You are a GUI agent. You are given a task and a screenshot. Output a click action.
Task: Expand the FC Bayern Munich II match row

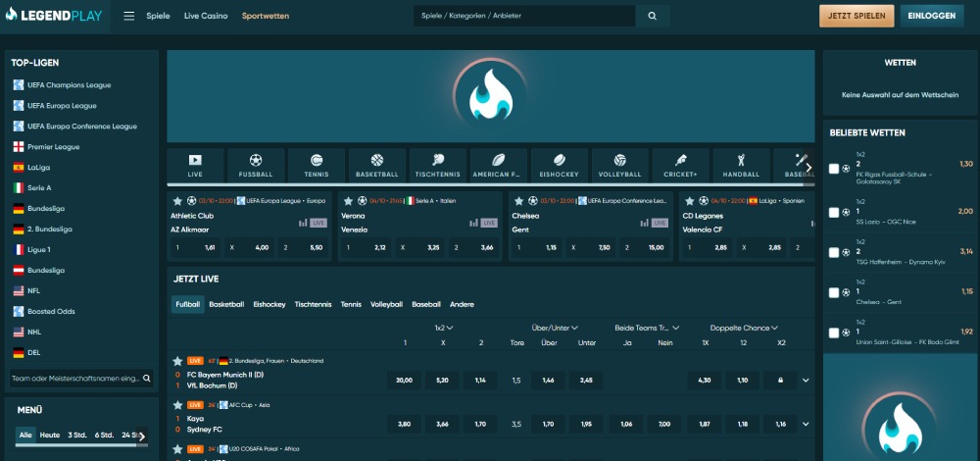tap(806, 380)
